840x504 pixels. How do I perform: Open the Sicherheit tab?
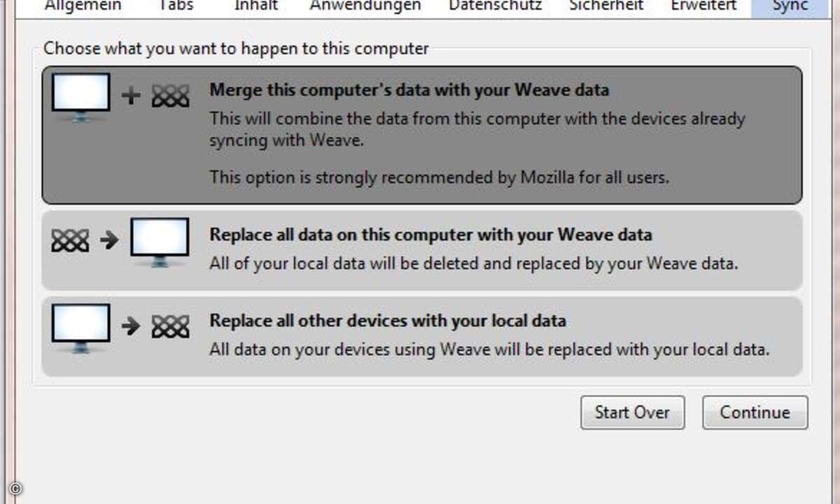[604, 6]
